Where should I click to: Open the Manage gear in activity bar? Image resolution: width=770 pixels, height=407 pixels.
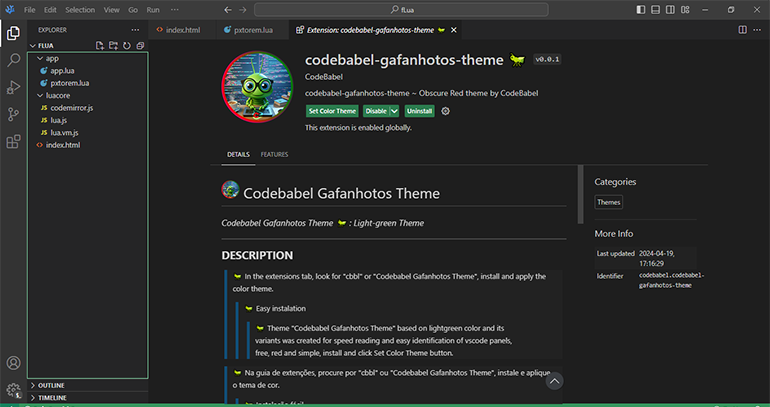tap(13, 390)
